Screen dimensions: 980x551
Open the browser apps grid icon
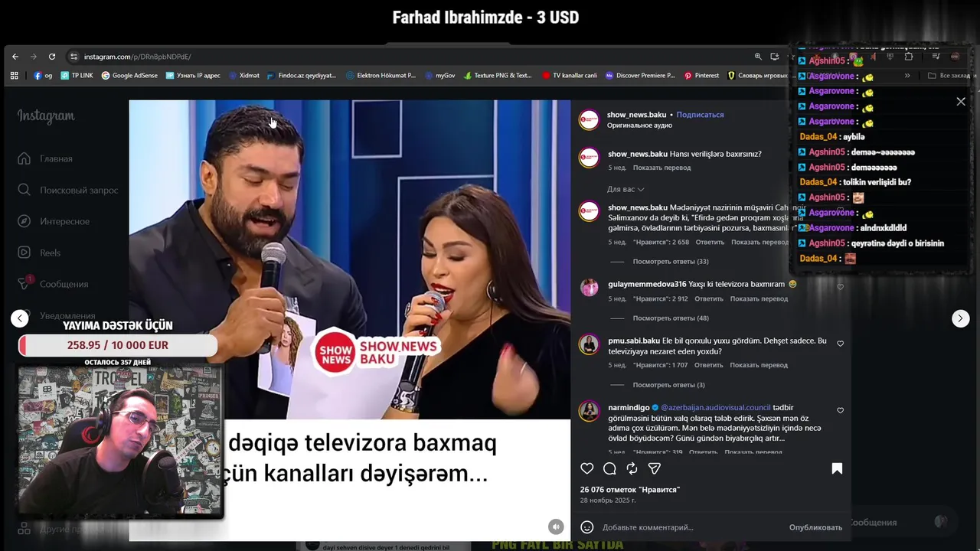[x=14, y=76]
